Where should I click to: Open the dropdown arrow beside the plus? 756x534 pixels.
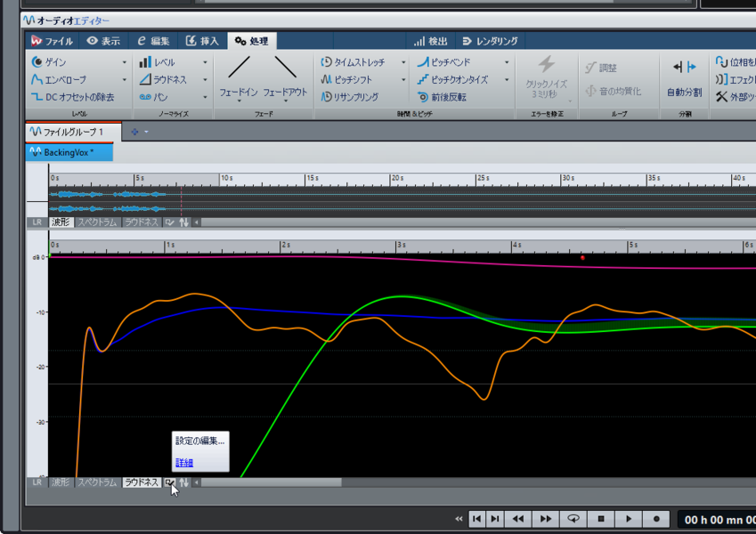[147, 132]
